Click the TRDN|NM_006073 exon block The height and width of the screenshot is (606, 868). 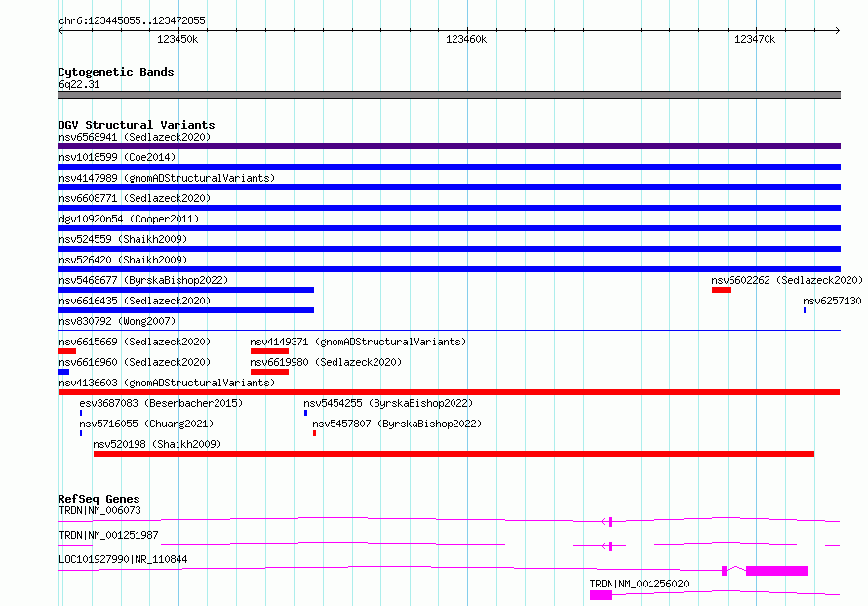(611, 522)
